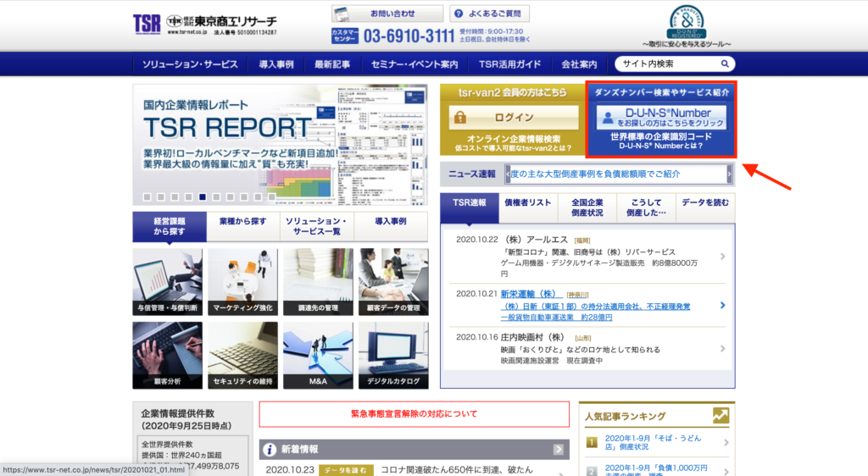Open デジタルカタログ tile

click(x=393, y=356)
